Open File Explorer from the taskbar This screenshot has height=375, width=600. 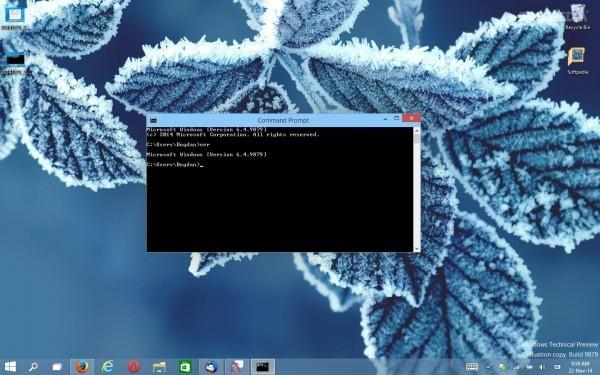click(159, 367)
